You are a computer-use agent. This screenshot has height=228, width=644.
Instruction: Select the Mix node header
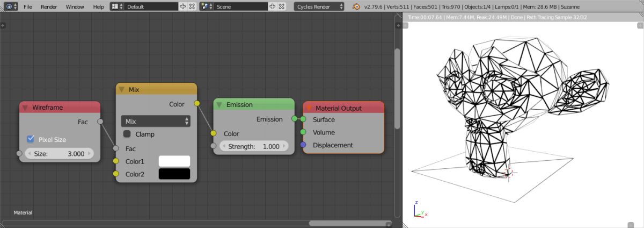pos(156,89)
